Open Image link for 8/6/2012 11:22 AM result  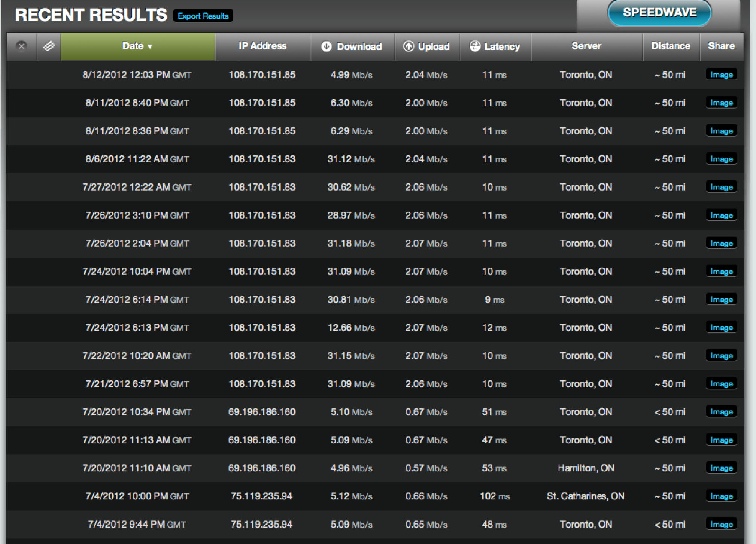pos(721,159)
